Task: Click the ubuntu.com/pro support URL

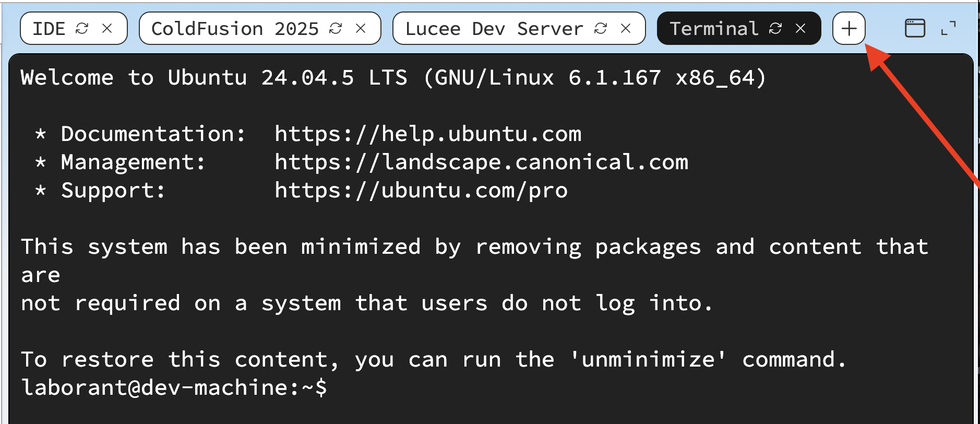Action: pos(421,191)
